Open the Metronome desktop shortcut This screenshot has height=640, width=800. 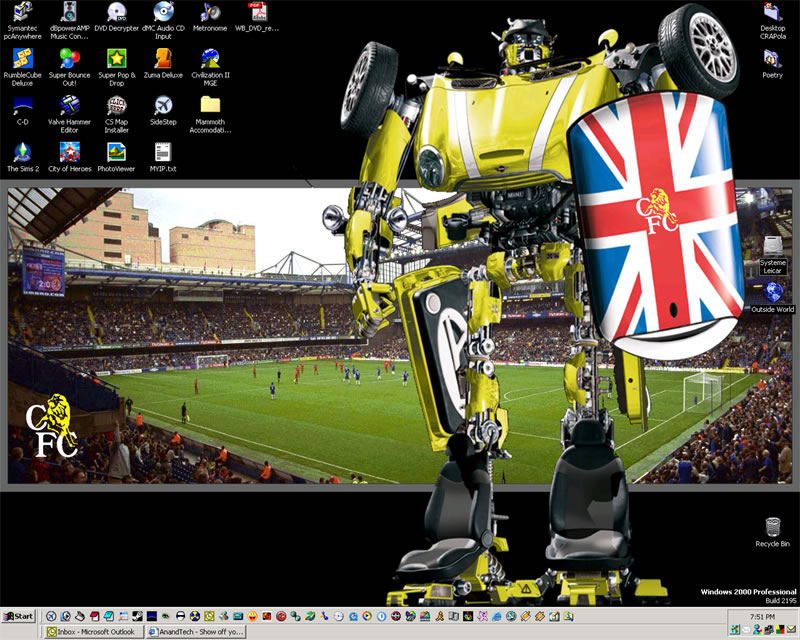(210, 13)
